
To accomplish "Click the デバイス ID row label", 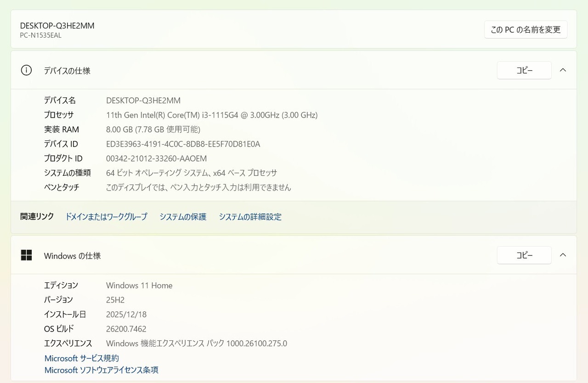I will 61,144.
